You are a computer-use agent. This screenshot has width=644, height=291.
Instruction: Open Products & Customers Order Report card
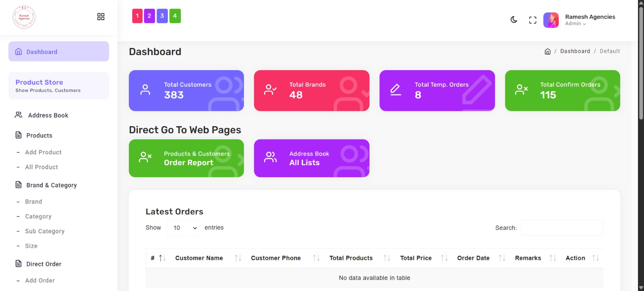[x=186, y=158]
